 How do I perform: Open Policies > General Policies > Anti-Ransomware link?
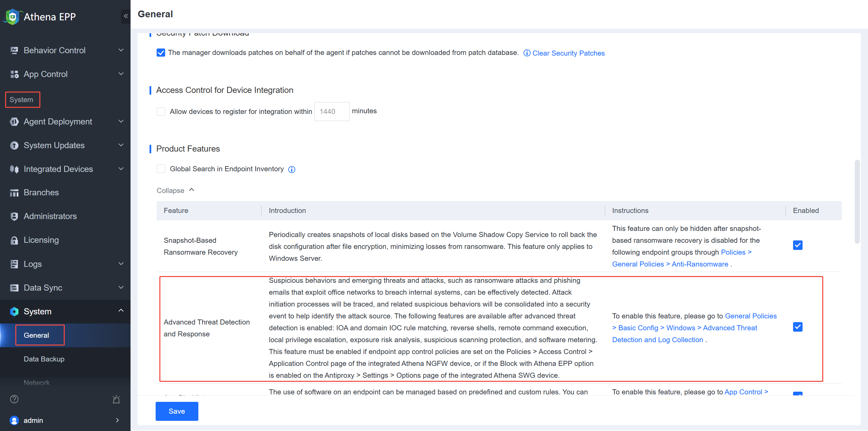tap(682, 258)
